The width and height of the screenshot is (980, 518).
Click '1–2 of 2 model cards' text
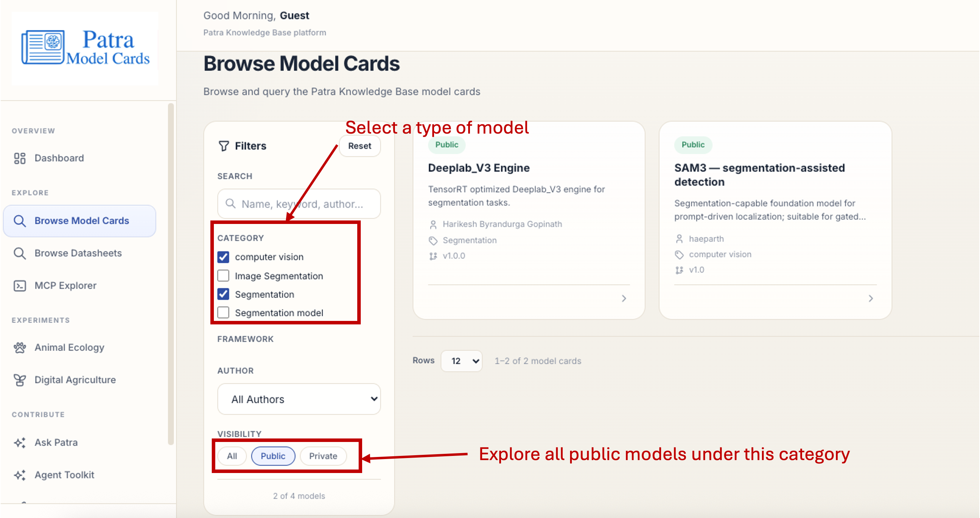tap(538, 361)
